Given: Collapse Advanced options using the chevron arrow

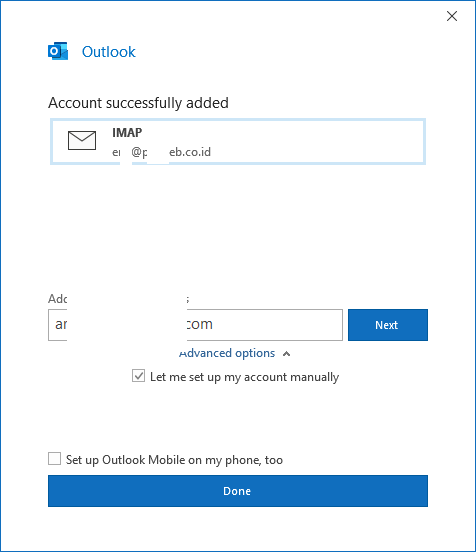Looking at the screenshot, I should coord(287,354).
